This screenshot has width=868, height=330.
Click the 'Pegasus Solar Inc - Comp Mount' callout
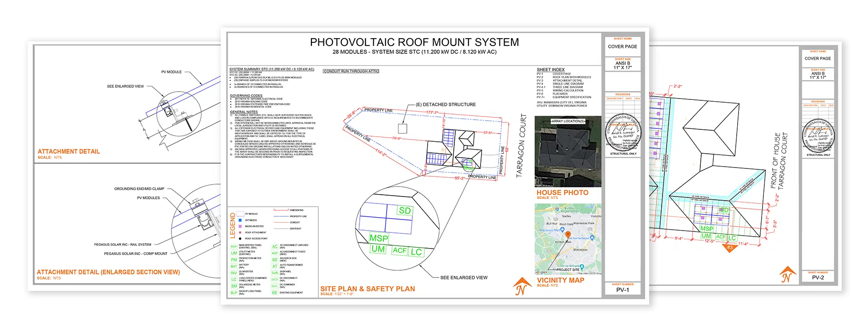pyautogui.click(x=136, y=254)
